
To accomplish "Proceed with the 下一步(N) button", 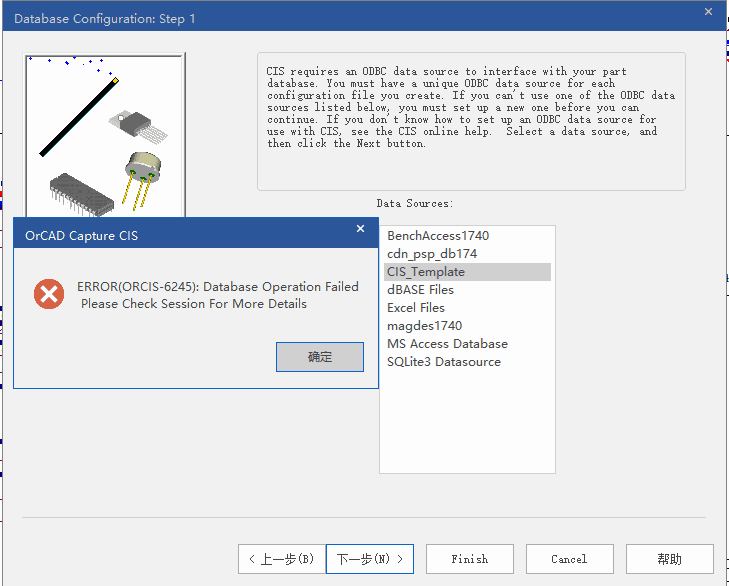I will 370,559.
